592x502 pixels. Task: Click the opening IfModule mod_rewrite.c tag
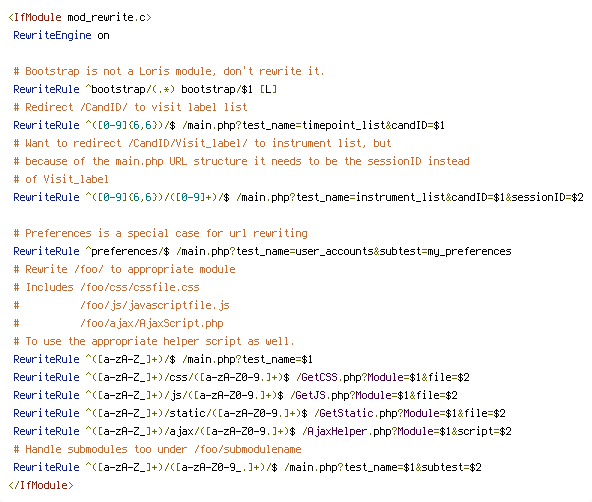[x=80, y=17]
